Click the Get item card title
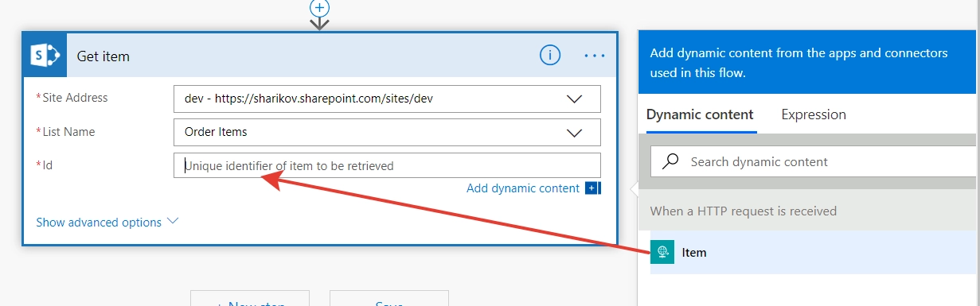 [103, 56]
